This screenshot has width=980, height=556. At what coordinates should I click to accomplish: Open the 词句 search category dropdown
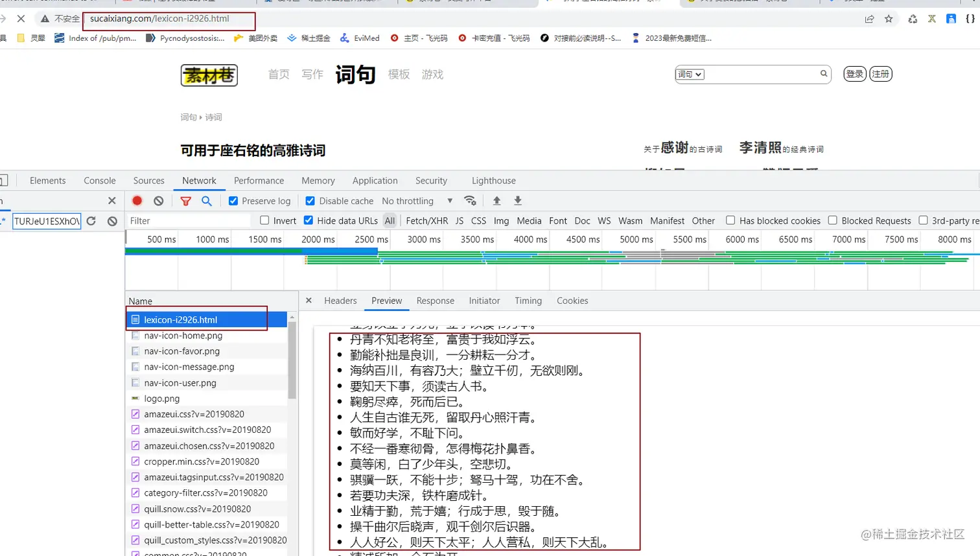click(690, 74)
